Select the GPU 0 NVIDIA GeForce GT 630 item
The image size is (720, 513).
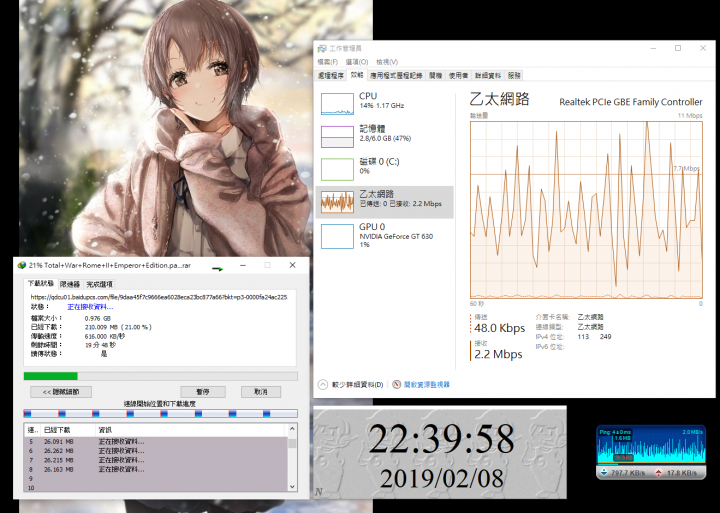coord(385,235)
